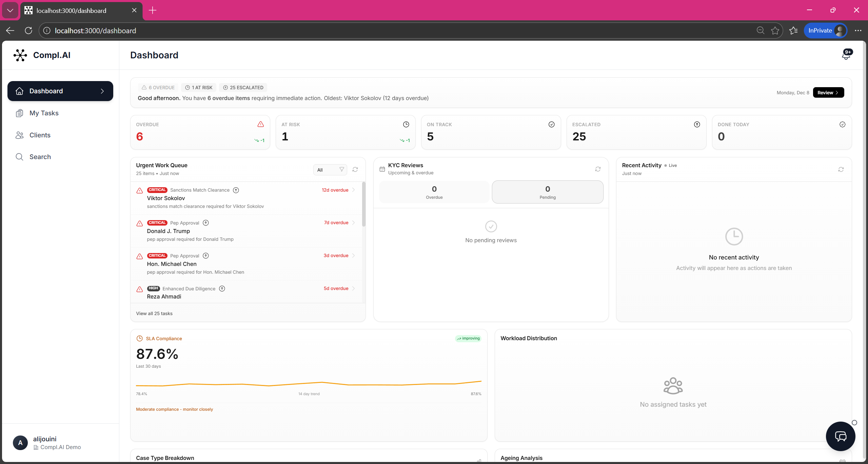The width and height of the screenshot is (868, 464).
Task: Refresh the Recent Activity feed
Action: (841, 169)
